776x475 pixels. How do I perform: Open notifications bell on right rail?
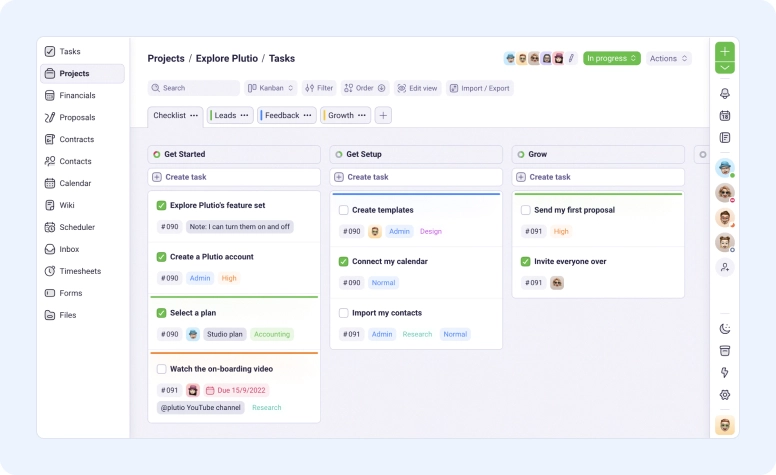coord(725,94)
